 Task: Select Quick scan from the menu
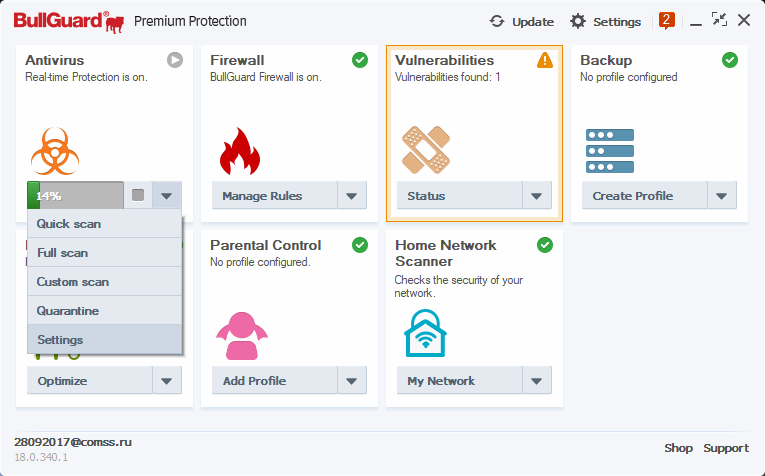coord(69,224)
